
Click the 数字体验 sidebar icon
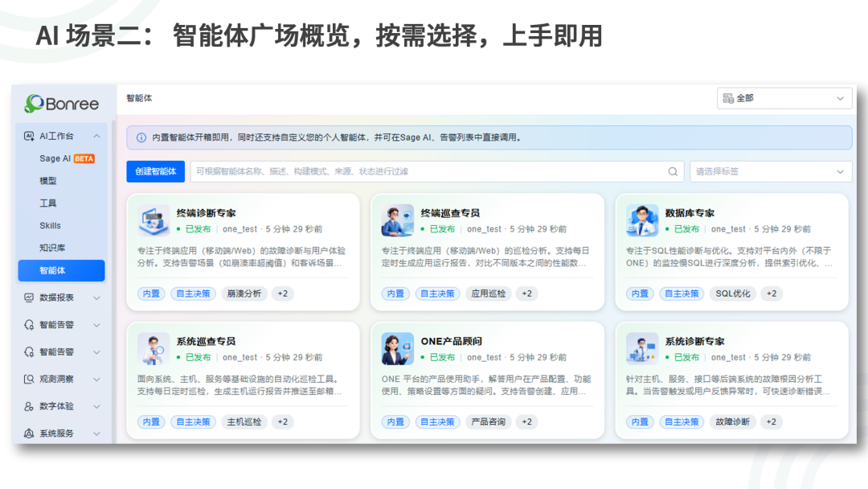click(29, 406)
